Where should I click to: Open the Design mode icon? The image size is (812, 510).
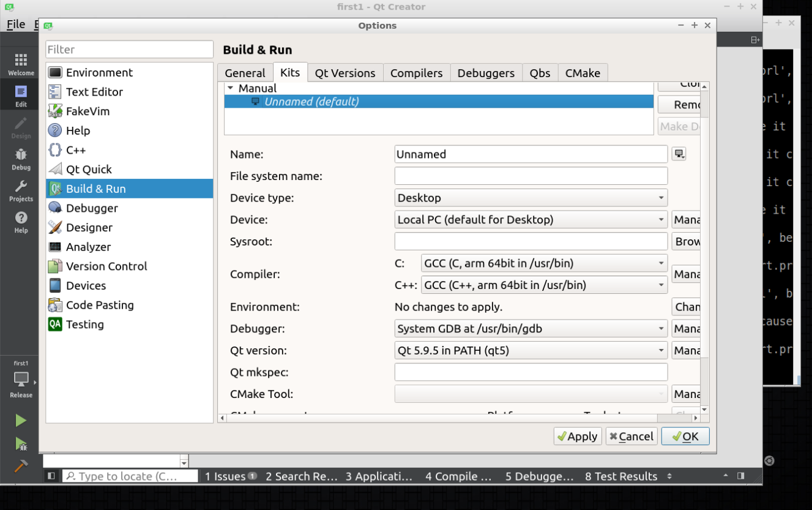pyautogui.click(x=21, y=128)
